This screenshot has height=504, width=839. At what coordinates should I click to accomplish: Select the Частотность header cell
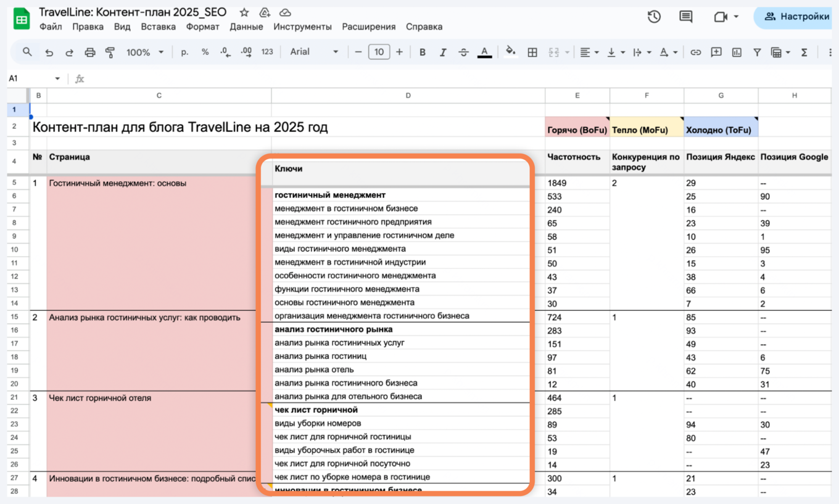tap(577, 162)
